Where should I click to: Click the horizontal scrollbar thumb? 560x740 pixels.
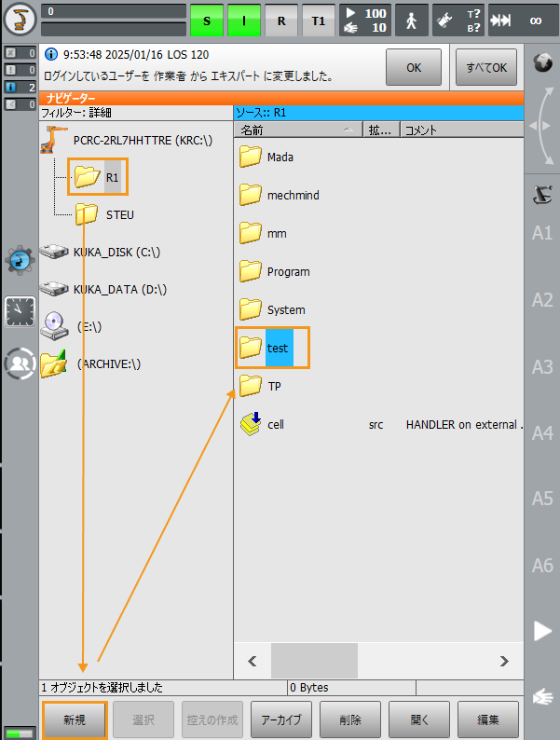314,661
